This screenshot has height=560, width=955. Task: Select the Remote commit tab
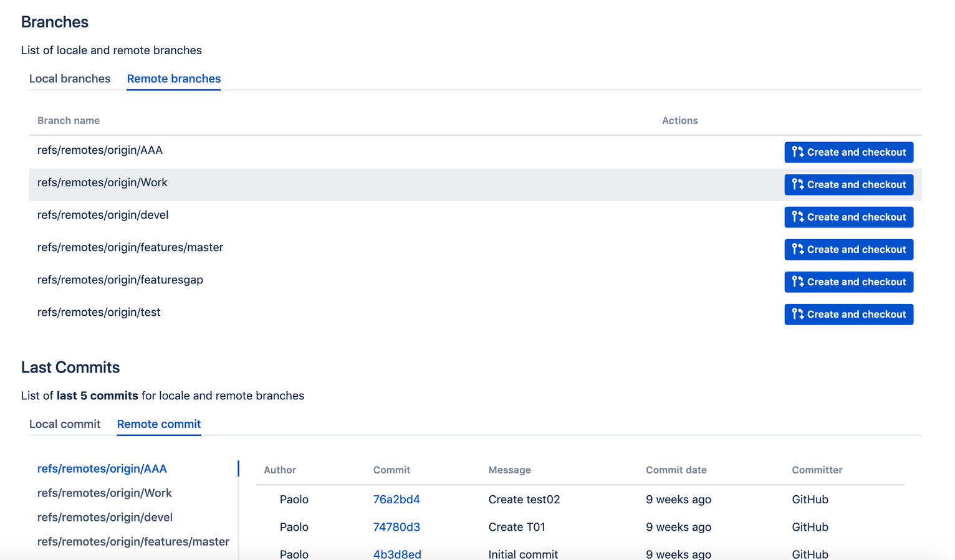point(159,424)
